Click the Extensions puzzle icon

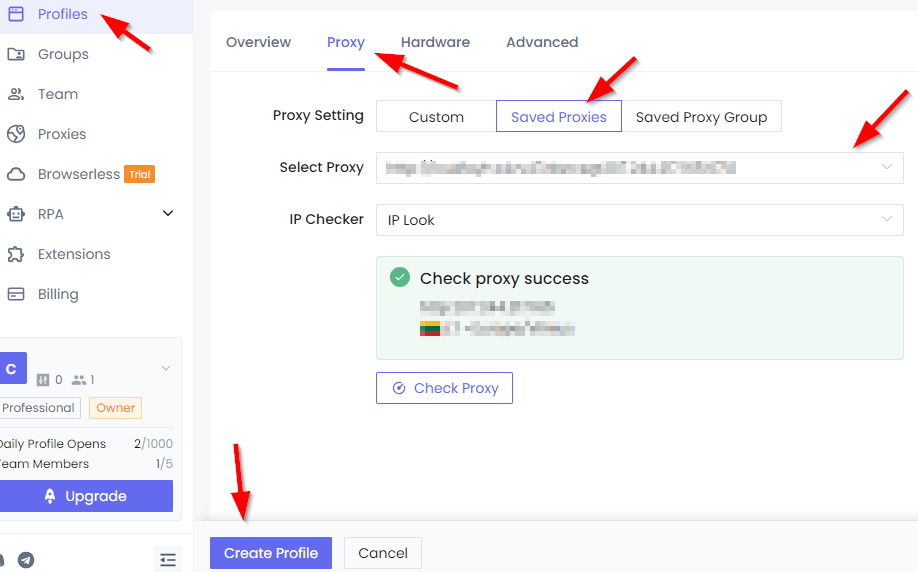16,254
